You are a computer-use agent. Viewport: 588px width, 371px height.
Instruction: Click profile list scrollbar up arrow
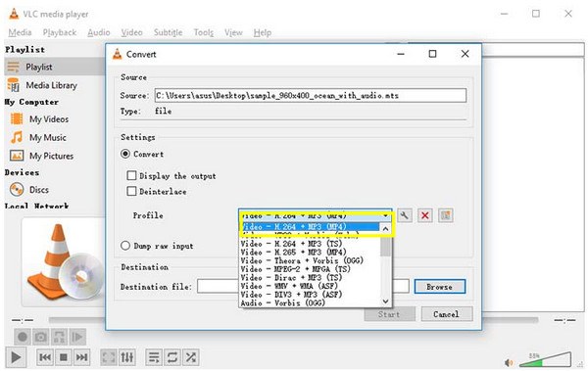point(385,229)
